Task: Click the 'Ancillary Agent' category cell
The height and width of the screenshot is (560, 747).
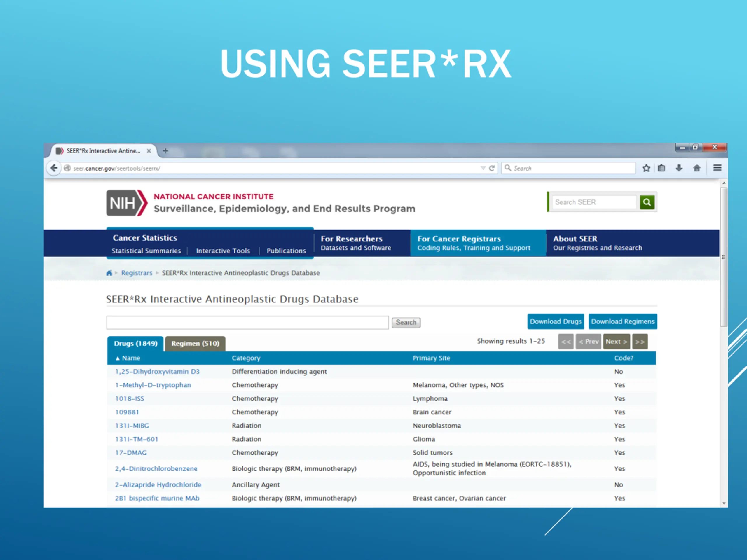Action: point(256,485)
